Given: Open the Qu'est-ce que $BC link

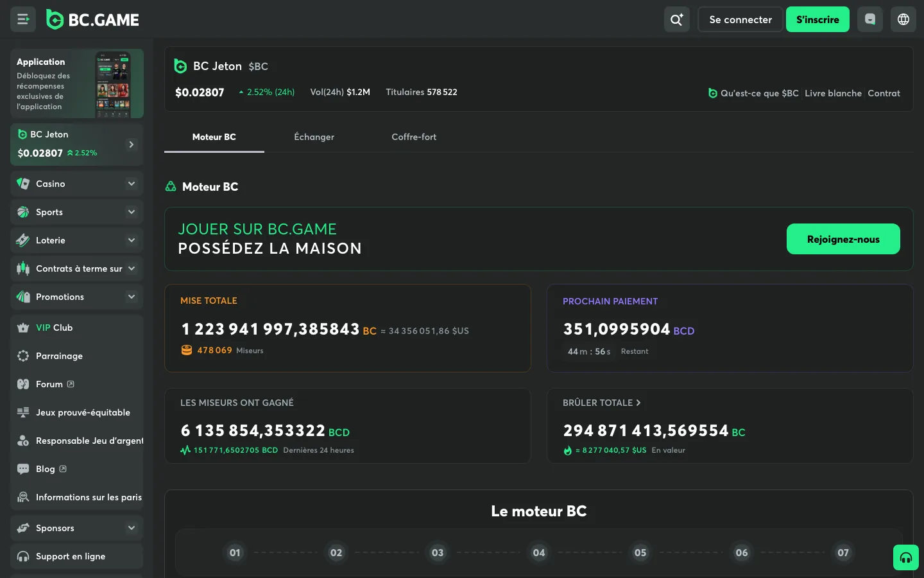Looking at the screenshot, I should coord(753,93).
